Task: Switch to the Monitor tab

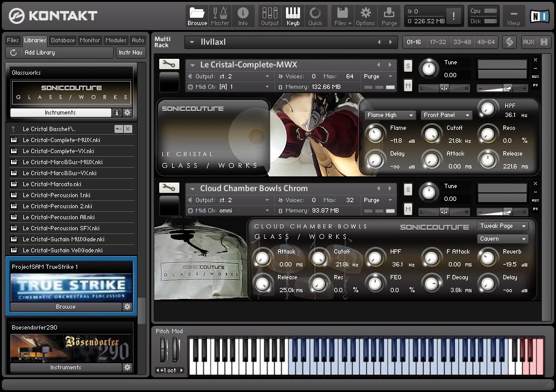Action: [90, 40]
